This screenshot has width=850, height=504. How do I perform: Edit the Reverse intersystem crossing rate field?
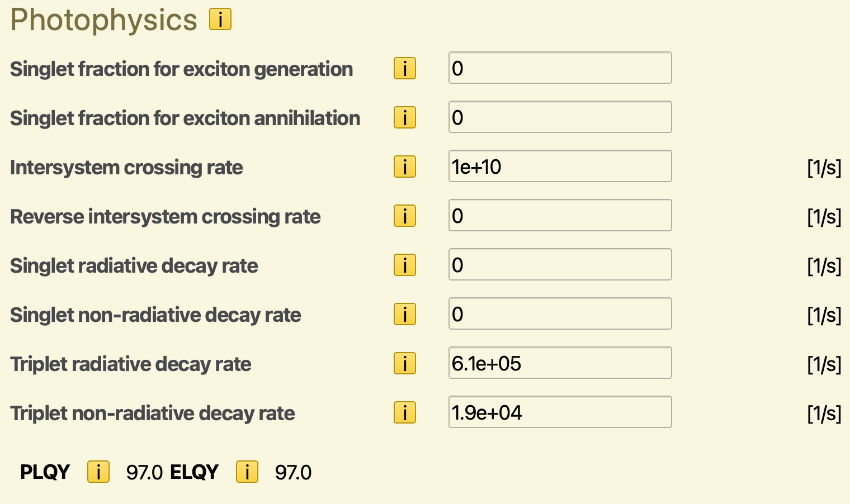(x=560, y=216)
